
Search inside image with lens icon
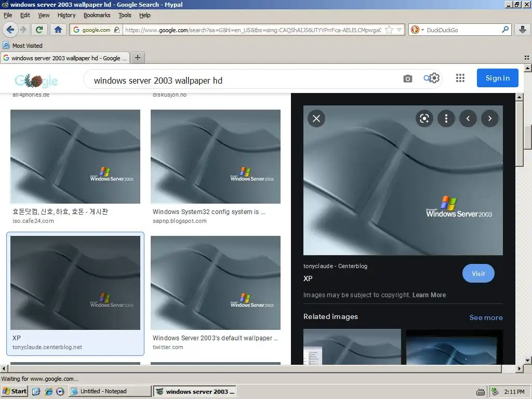(424, 118)
